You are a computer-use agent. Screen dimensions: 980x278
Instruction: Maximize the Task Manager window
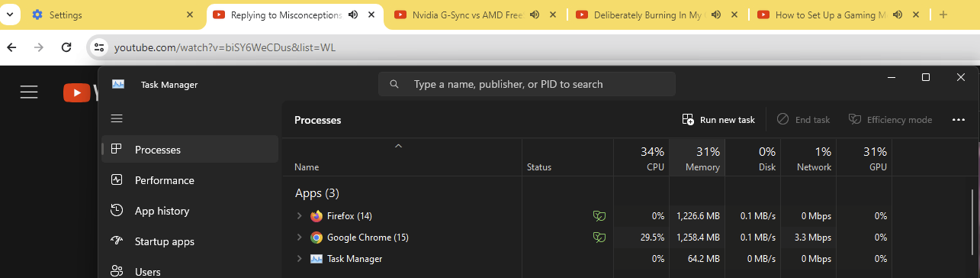tap(926, 77)
